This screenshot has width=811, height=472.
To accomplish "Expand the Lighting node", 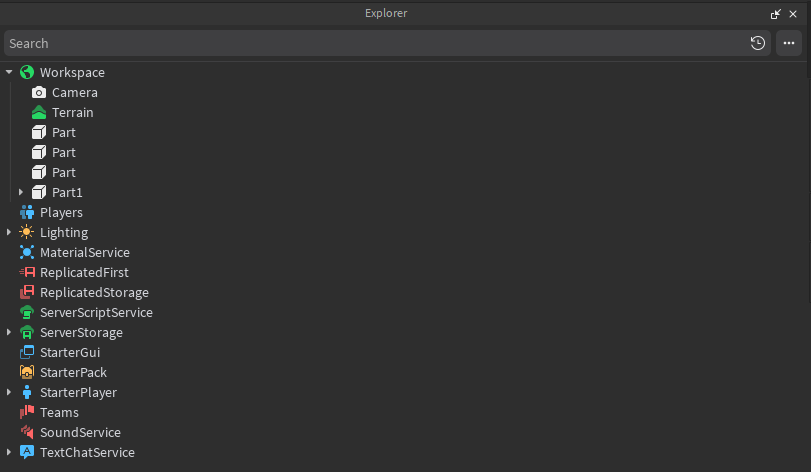I will [9, 232].
